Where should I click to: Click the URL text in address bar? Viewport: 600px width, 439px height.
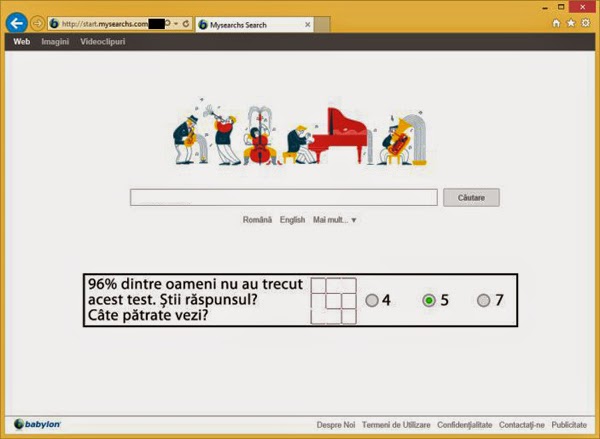click(x=105, y=24)
